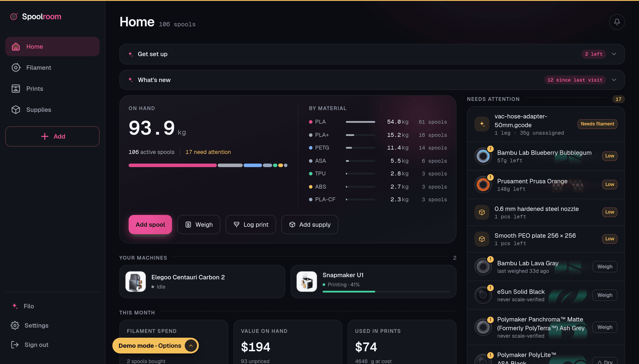
Task: Click the 17 need attention link
Action: click(x=208, y=152)
